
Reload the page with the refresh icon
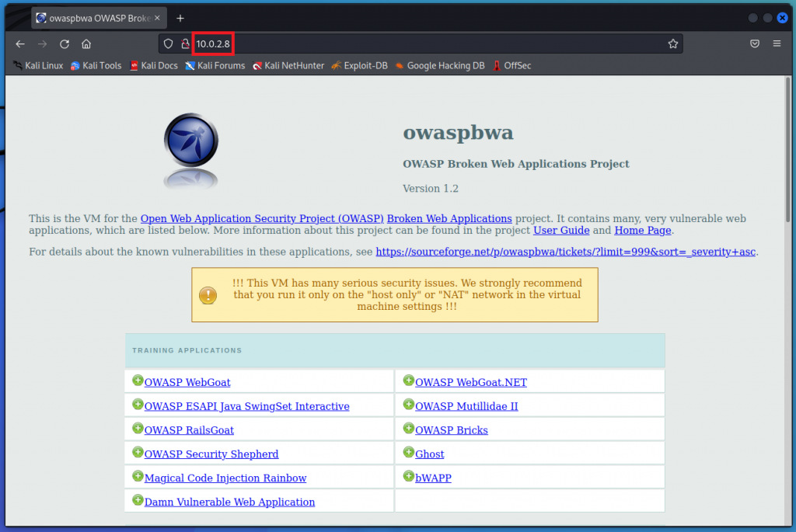pos(65,44)
